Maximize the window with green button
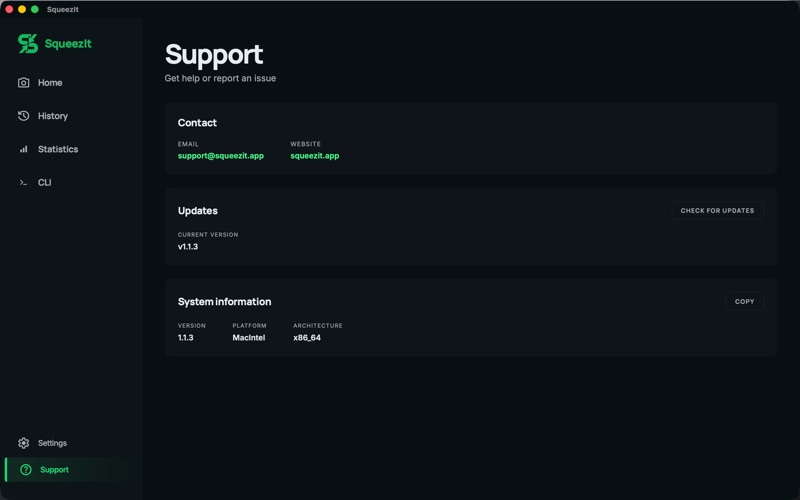800x500 pixels. coord(35,9)
